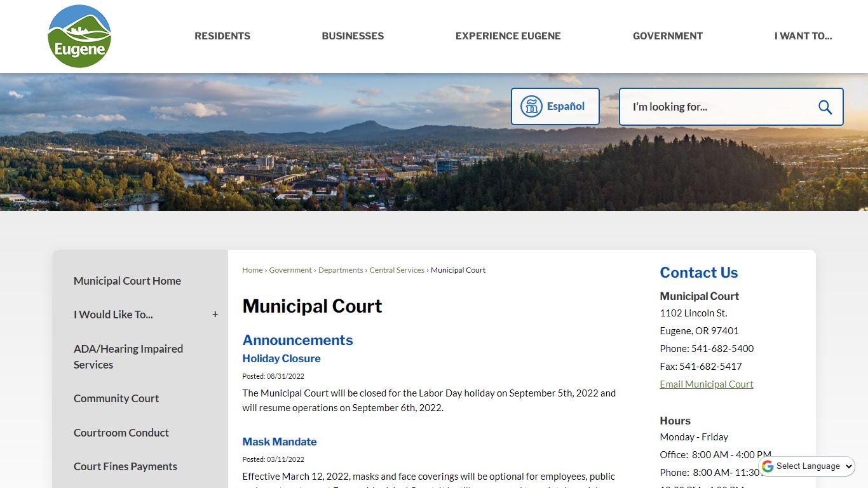Click the address 1102 Lincoln St.
868x488 pixels.
click(x=693, y=313)
